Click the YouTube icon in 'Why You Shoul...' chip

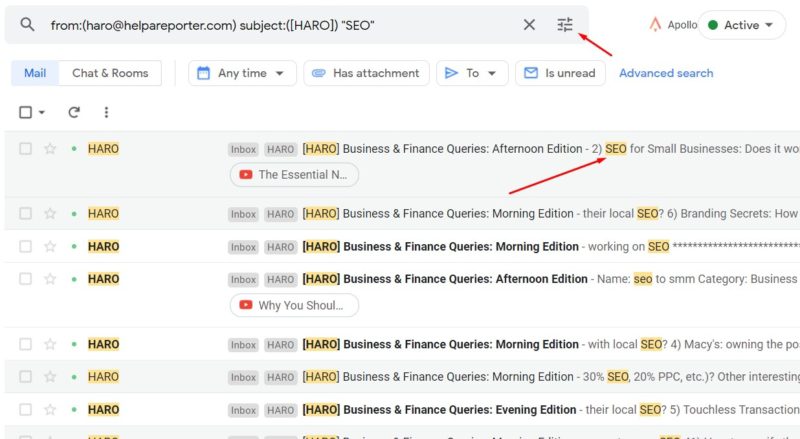coord(246,305)
